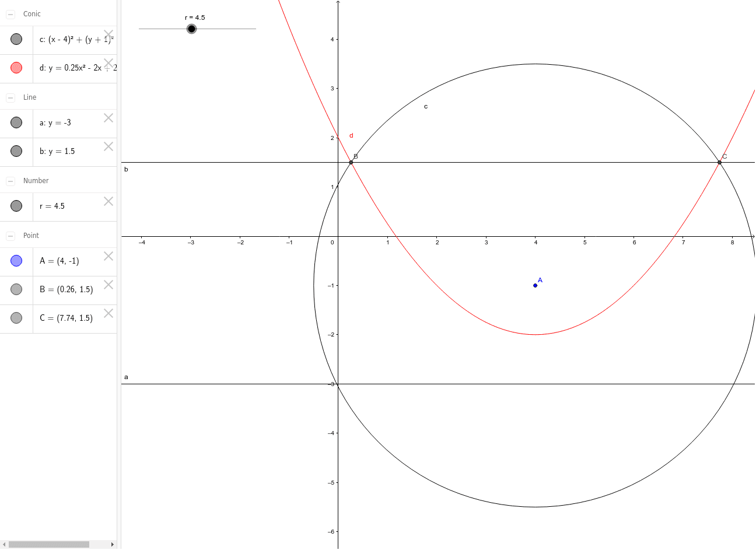Delete conic c using its X icon
This screenshot has height=550, width=756.
click(108, 34)
